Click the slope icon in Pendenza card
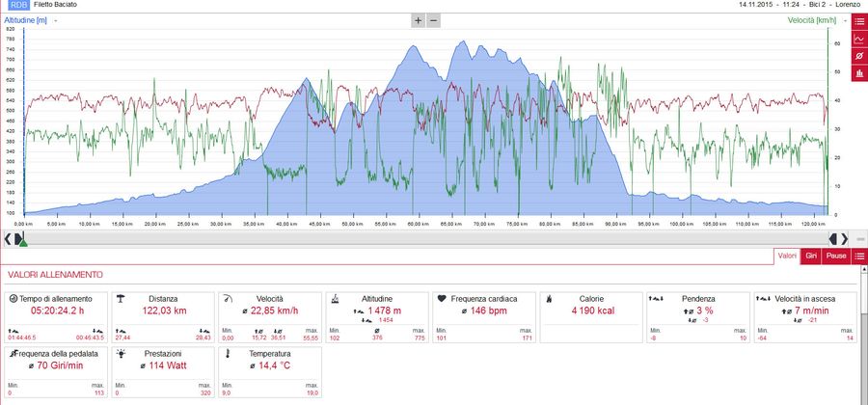The image size is (868, 405). tap(655, 298)
